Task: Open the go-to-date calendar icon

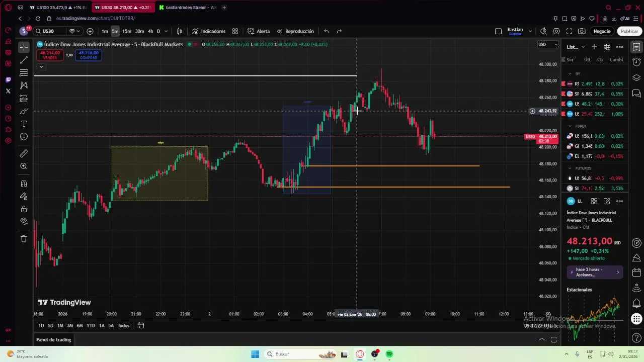Action: point(141,325)
